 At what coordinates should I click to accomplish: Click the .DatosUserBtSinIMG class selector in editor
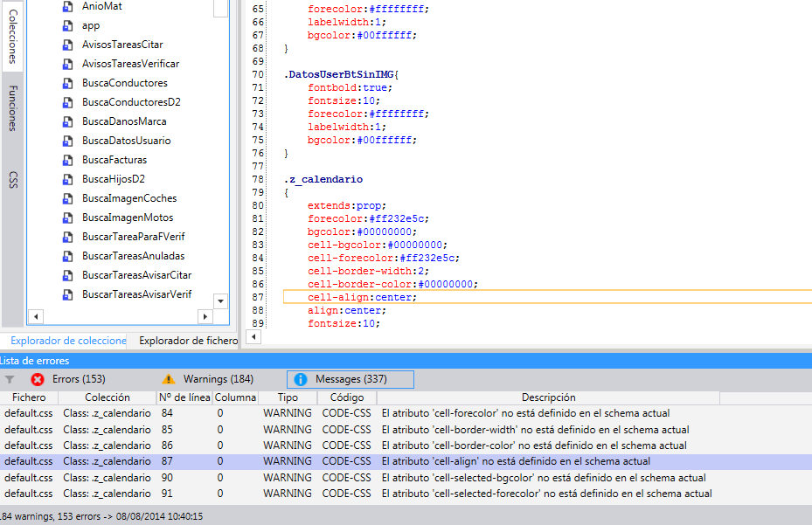pos(341,74)
